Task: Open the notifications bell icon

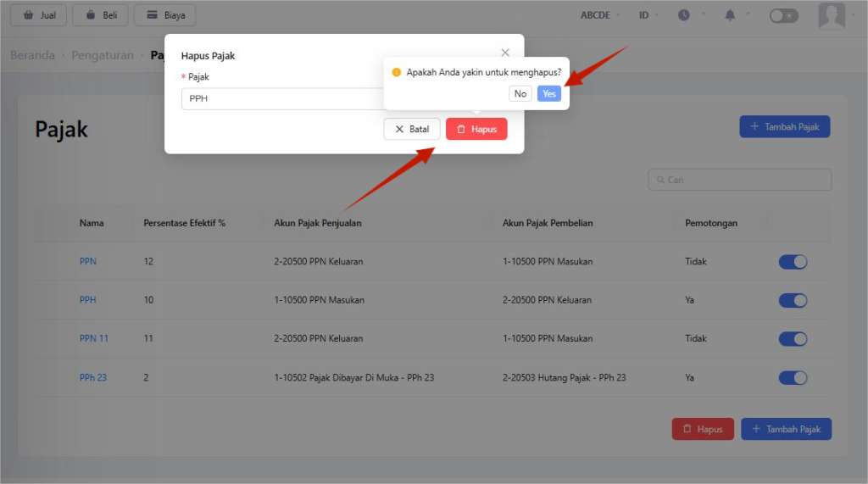Action: [730, 15]
